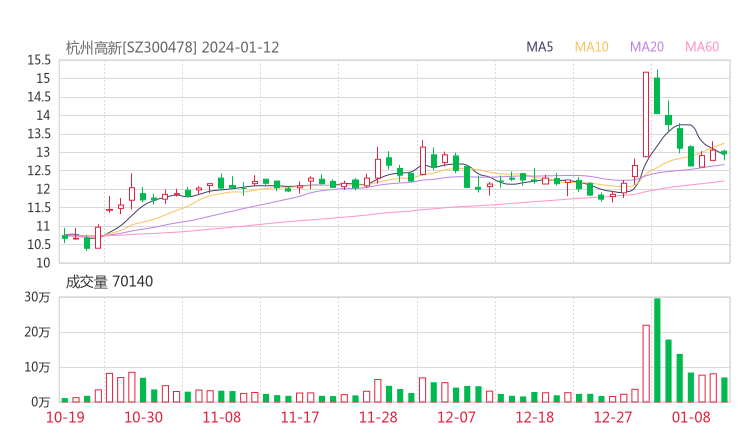This screenshot has width=740, height=440.
Task: Click the 11-08 date axis label
Action: [221, 417]
